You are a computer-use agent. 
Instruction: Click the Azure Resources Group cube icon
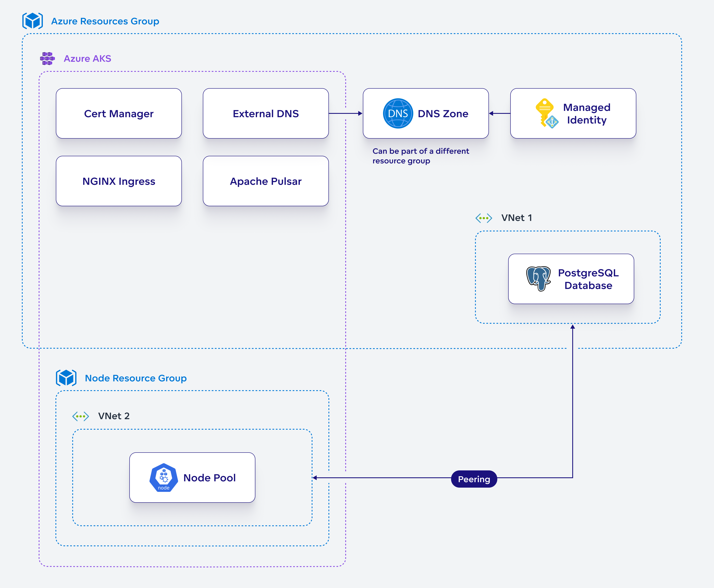[33, 21]
